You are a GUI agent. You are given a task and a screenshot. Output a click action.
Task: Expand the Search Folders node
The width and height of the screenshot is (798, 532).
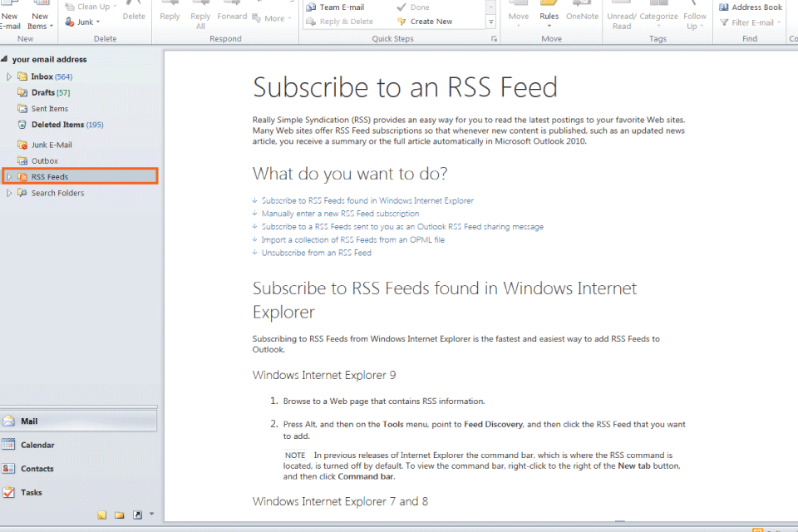[x=9, y=193]
